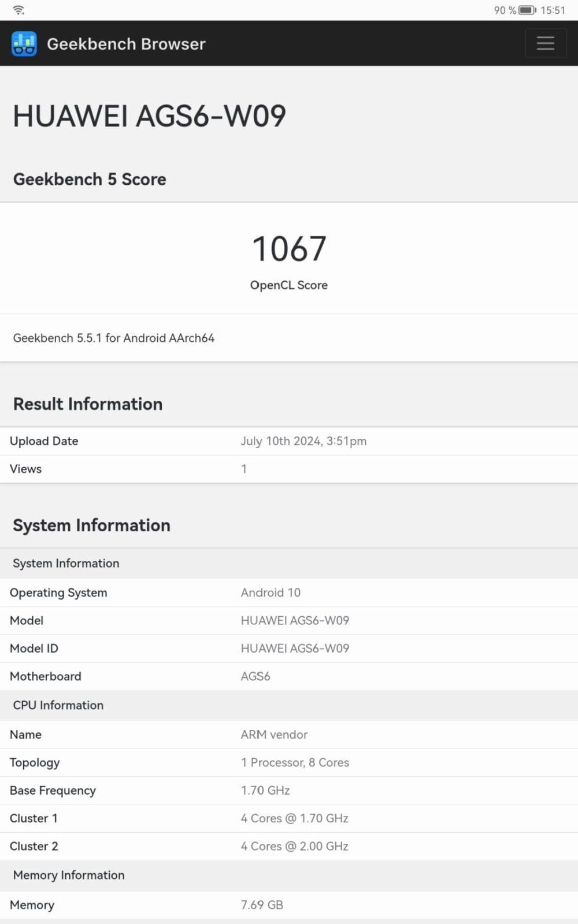
Task: Click the CPU Name label
Action: point(25,735)
